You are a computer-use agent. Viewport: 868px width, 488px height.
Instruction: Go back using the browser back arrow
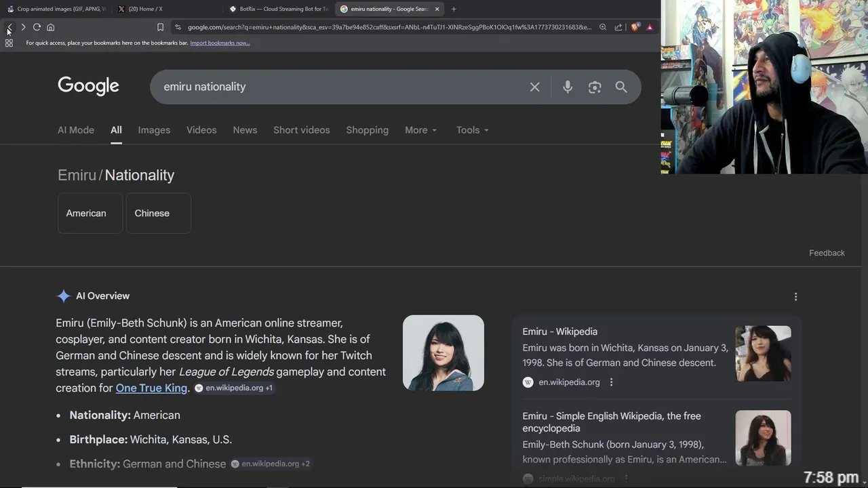pos(9,27)
